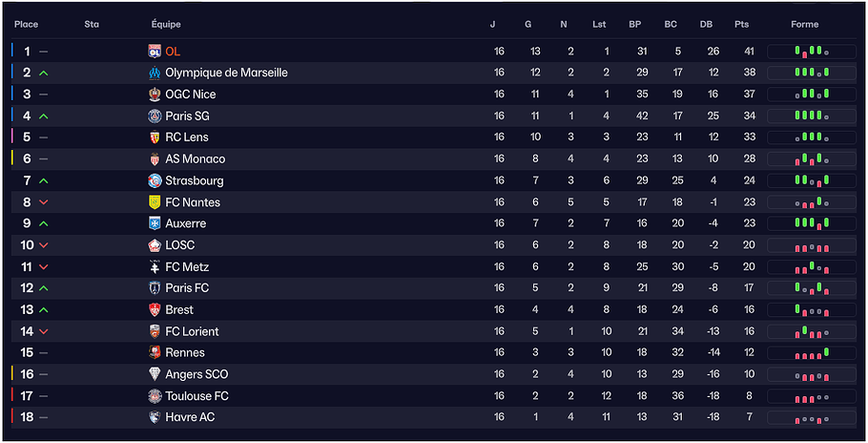Open the Auxerre team link
This screenshot has height=443, width=868.
coord(185,223)
